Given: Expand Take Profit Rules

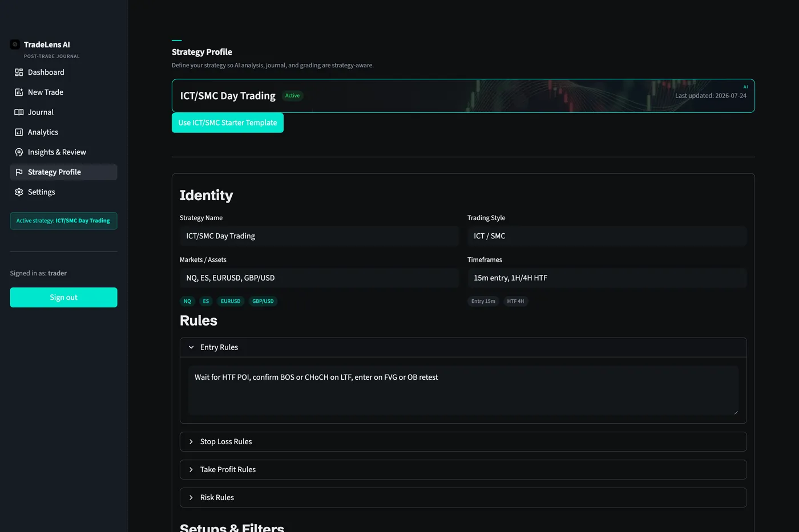Looking at the screenshot, I should point(463,470).
